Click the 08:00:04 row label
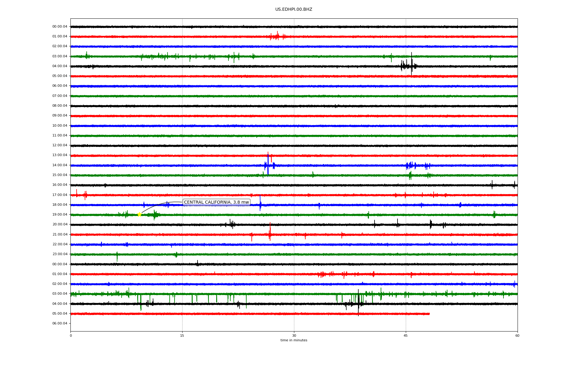The image size is (588, 368). click(60, 106)
